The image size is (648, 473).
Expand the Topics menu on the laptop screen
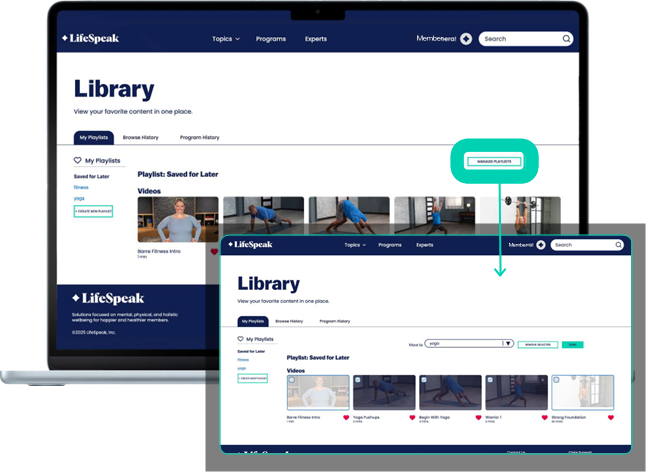(x=226, y=39)
